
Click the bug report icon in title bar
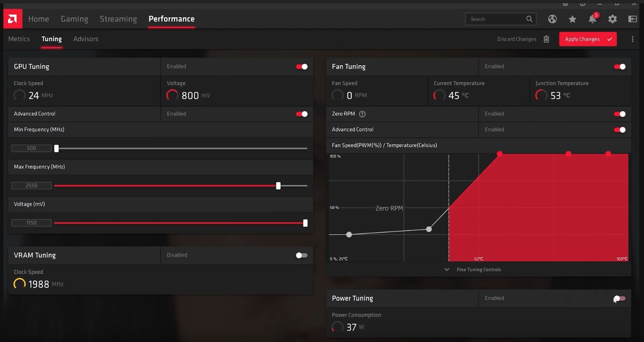coord(565,4)
